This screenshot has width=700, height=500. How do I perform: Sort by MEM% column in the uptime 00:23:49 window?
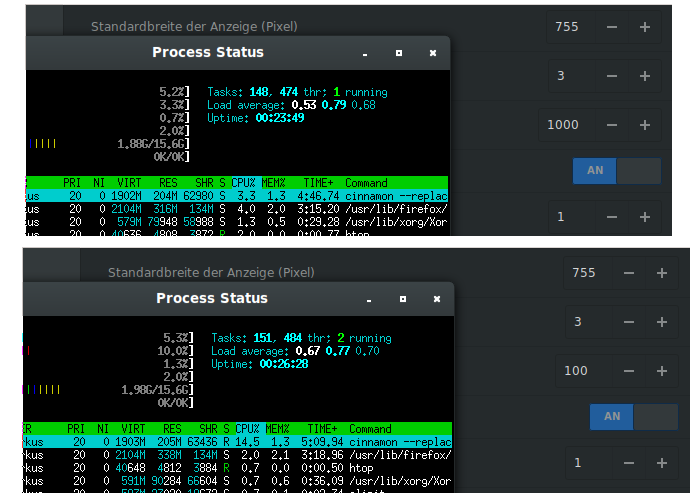(x=273, y=183)
